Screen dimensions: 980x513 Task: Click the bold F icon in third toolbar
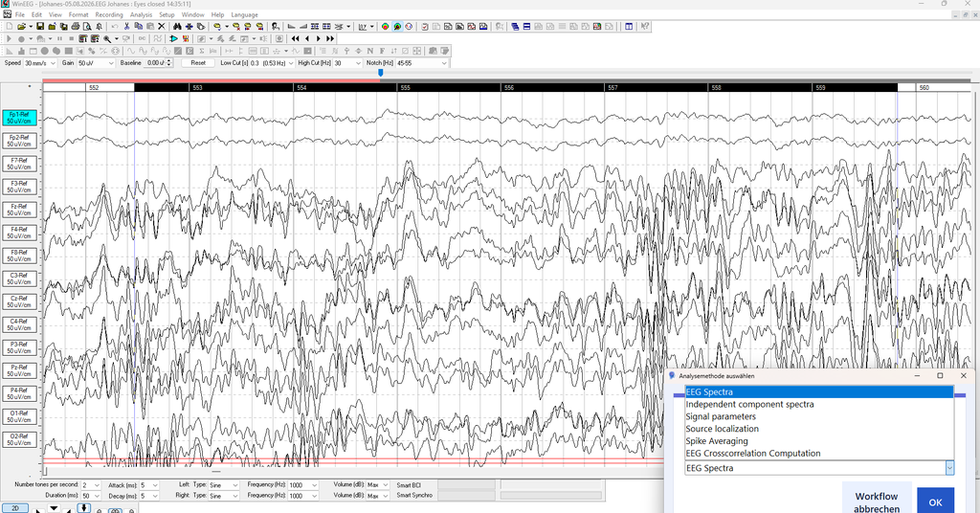click(382, 51)
